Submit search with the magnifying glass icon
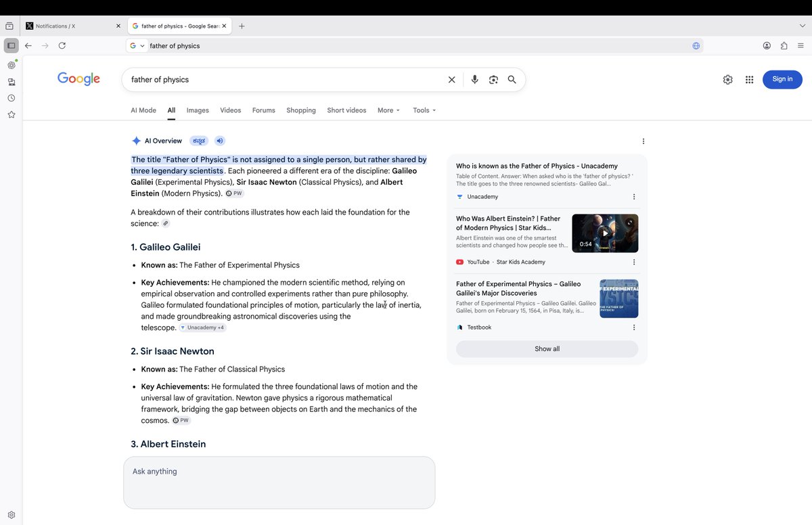812x525 pixels. click(x=512, y=79)
